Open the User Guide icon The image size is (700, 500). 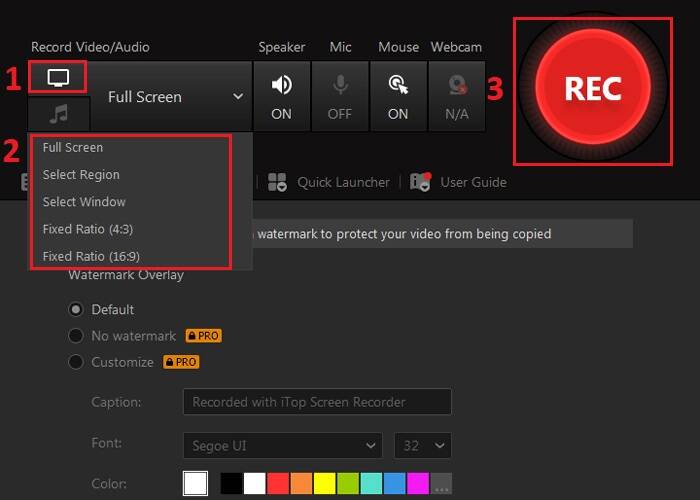coord(421,182)
